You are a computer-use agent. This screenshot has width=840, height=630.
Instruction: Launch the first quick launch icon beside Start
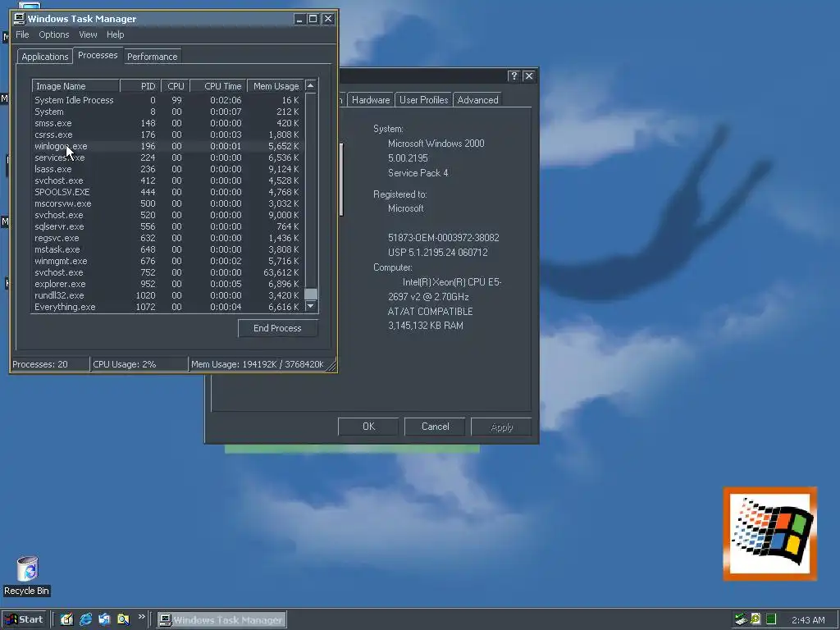click(67, 619)
